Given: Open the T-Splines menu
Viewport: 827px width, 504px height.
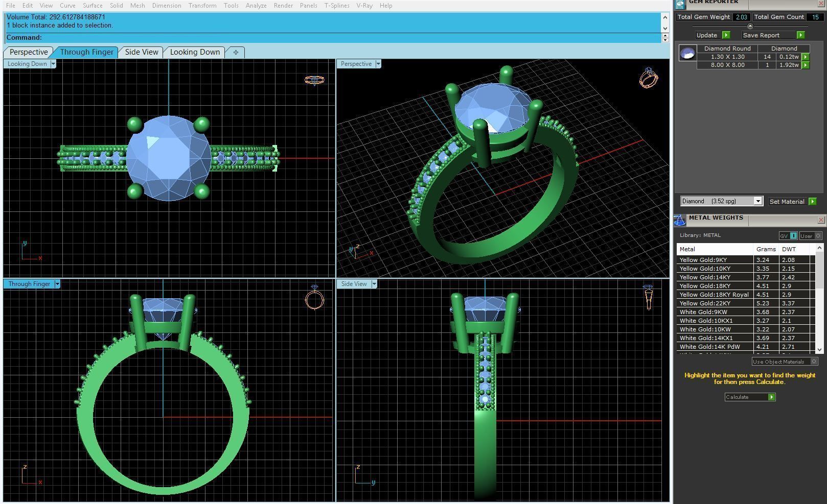Looking at the screenshot, I should (337, 6).
